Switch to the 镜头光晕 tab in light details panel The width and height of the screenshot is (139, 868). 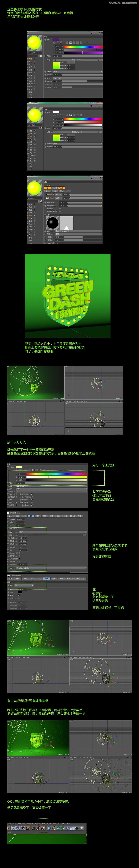tap(72, 516)
